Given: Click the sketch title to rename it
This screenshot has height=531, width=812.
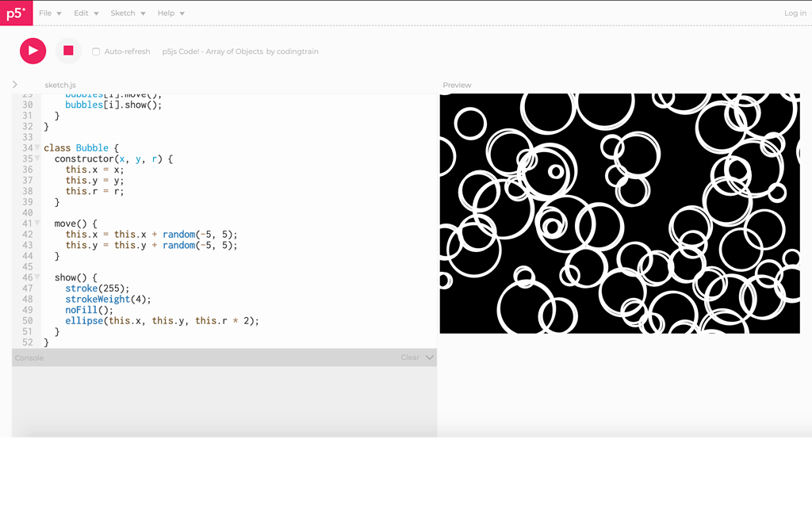Looking at the screenshot, I should [213, 52].
